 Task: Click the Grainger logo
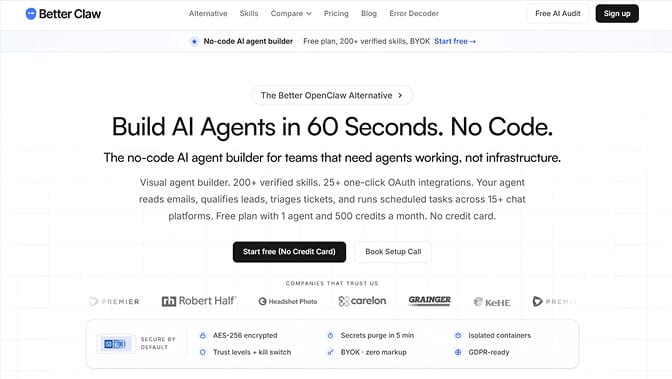(x=429, y=301)
